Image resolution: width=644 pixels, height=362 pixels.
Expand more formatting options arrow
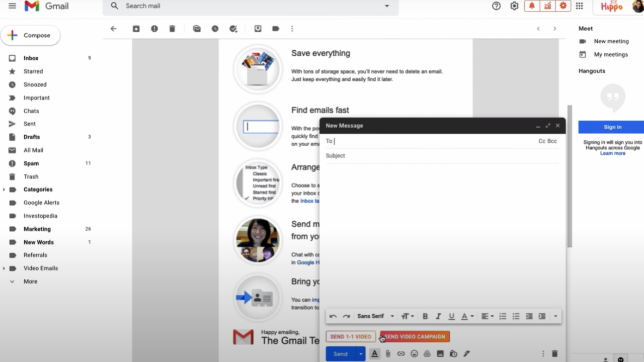click(555, 316)
